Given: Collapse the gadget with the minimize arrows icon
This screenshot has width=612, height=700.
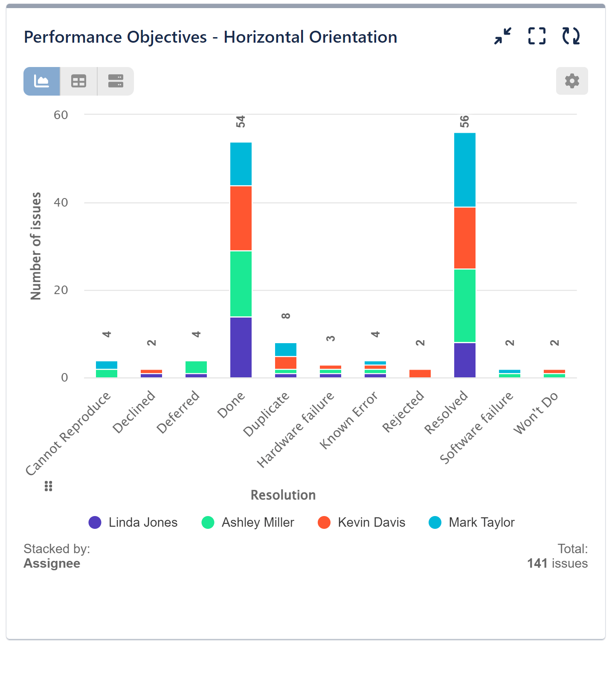Looking at the screenshot, I should pos(502,36).
